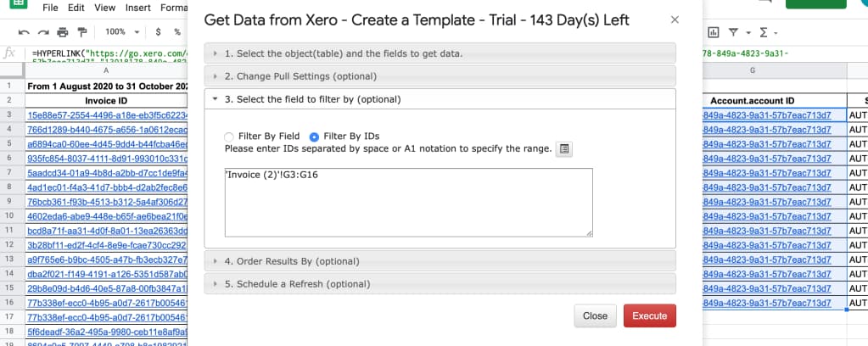Open the Functions sigma icon

(x=764, y=32)
